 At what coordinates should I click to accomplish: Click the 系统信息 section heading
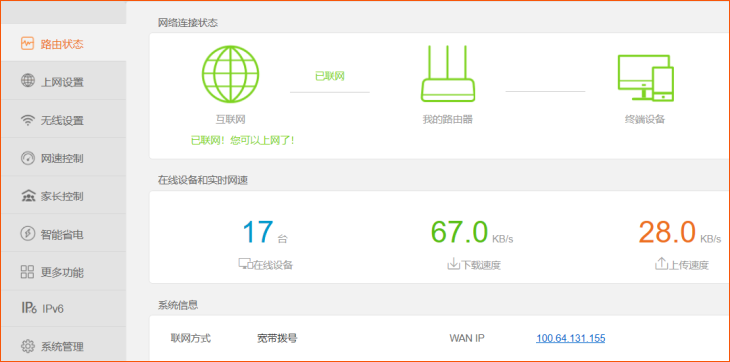[x=178, y=305]
